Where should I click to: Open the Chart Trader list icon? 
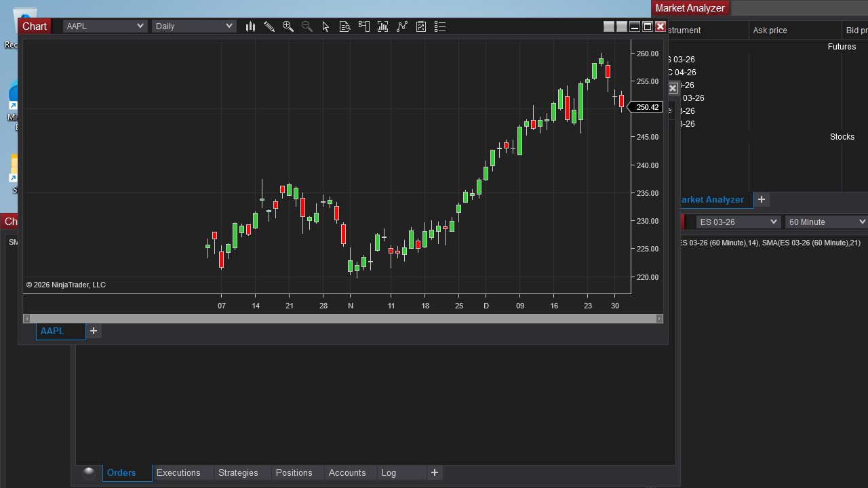[439, 26]
